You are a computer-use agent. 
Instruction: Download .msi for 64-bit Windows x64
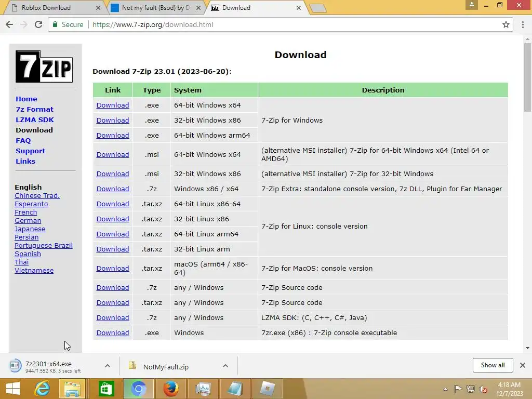(x=113, y=154)
